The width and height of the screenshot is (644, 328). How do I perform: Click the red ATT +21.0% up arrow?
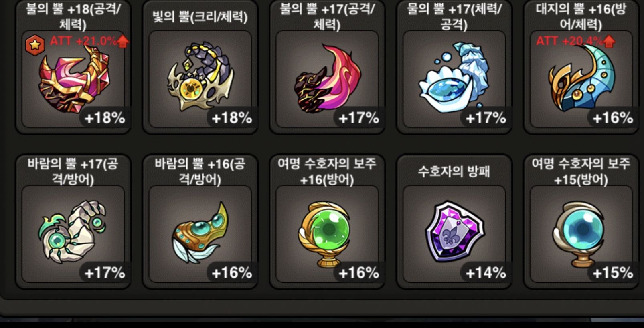click(123, 41)
